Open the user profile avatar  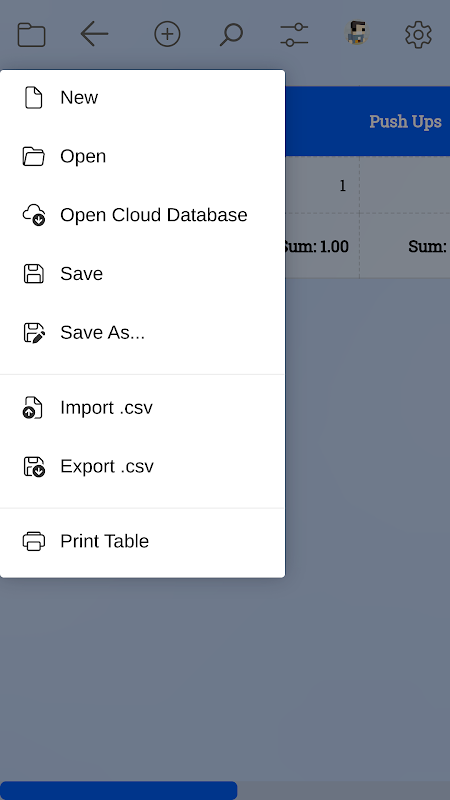357,34
